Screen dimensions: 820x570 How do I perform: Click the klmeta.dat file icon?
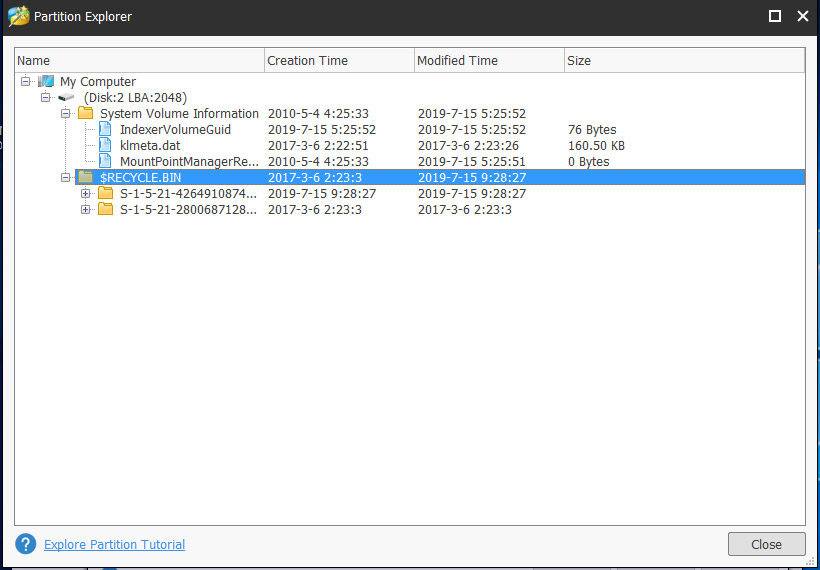pyautogui.click(x=105, y=145)
